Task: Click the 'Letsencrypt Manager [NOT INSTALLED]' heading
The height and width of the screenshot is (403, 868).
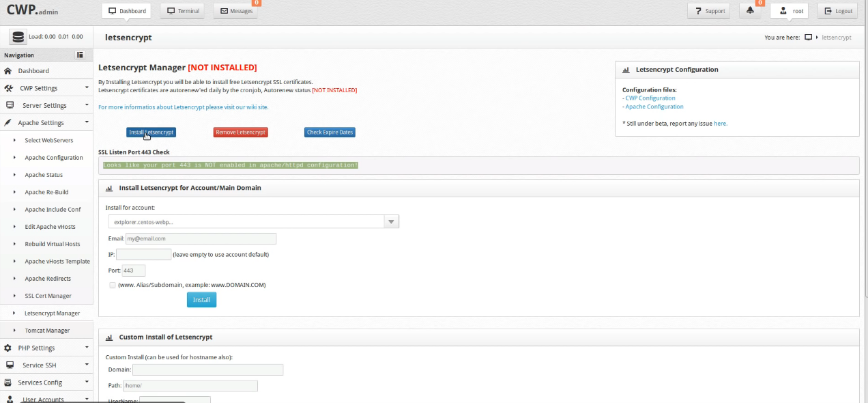Action: (177, 68)
